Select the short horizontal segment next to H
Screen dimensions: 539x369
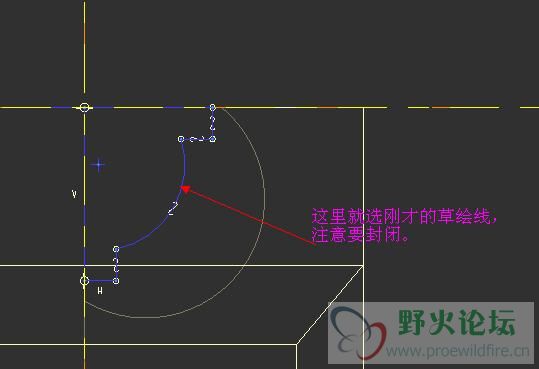point(100,281)
